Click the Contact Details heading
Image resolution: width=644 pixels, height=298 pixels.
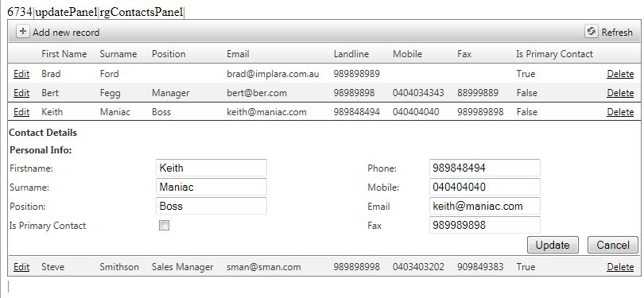tap(43, 133)
